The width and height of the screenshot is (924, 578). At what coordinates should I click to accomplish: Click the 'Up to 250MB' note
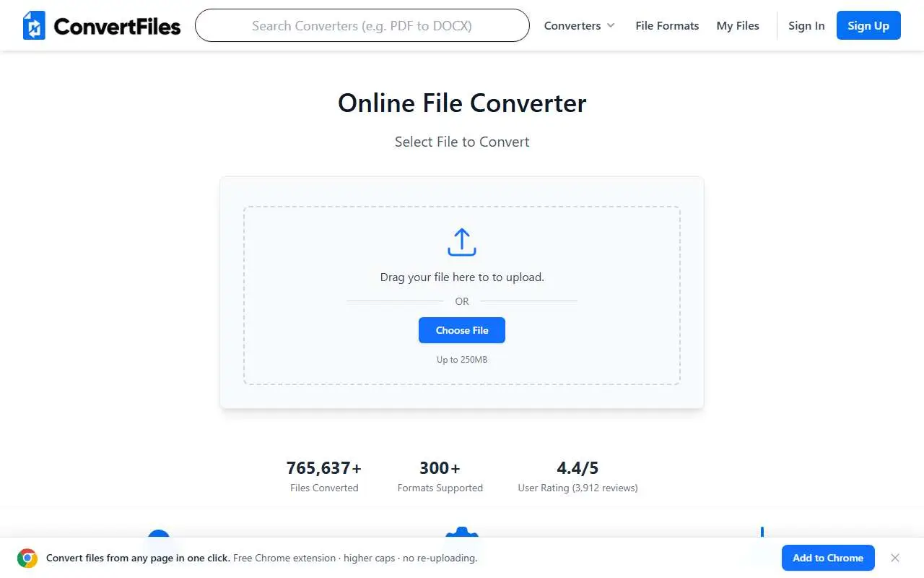click(462, 359)
